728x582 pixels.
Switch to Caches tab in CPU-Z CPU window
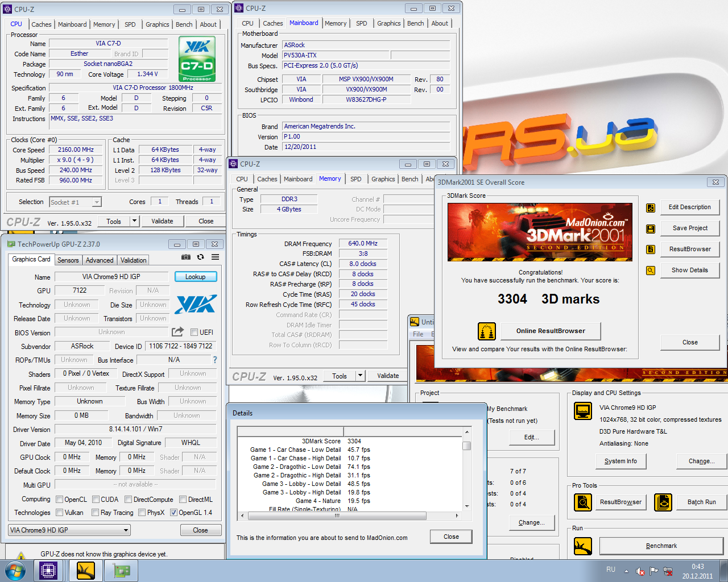coord(42,24)
